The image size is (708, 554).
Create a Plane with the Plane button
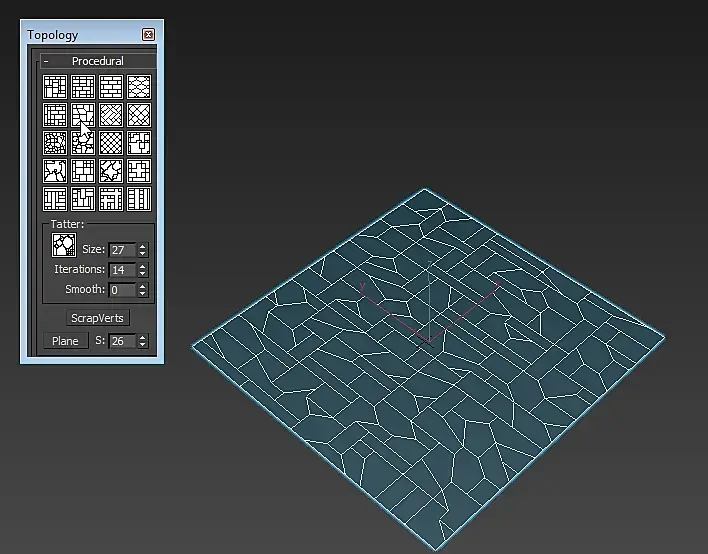point(65,341)
